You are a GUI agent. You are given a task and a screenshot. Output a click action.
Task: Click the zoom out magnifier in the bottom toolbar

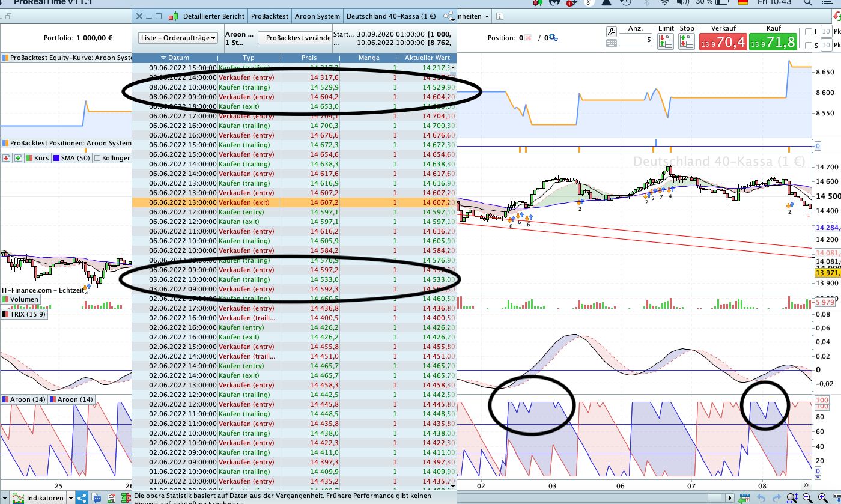[x=807, y=498]
